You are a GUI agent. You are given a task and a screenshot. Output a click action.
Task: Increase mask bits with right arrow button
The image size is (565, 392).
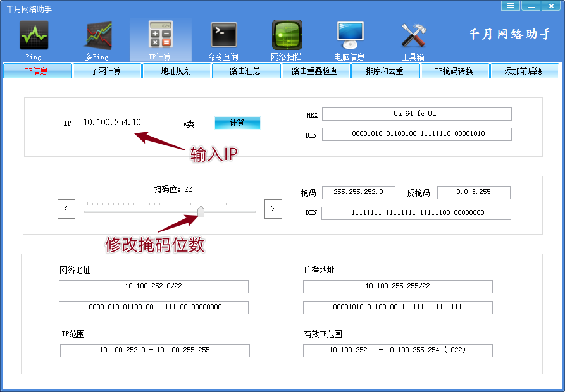pos(273,209)
